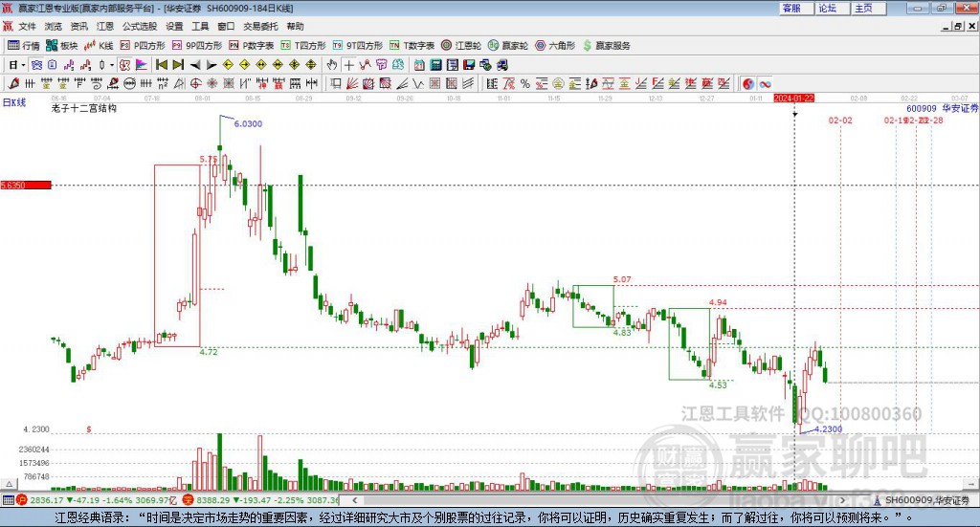Select the spiral drawing tool

click(x=97, y=83)
